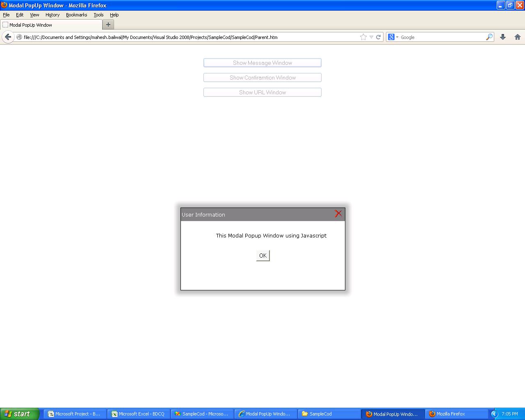Open the Downloads arrow icon
This screenshot has height=420, width=525.
[503, 37]
